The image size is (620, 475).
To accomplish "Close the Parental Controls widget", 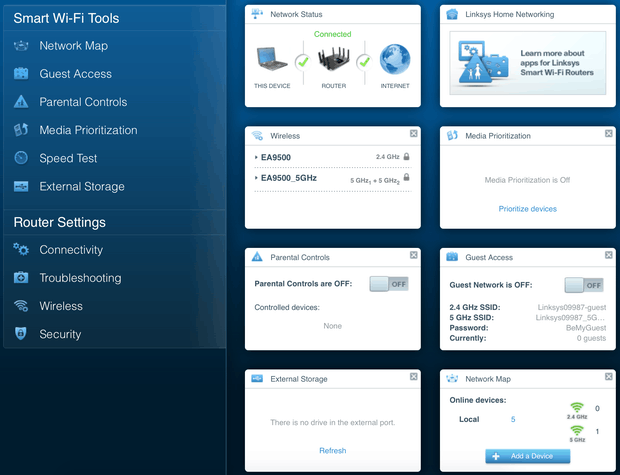I will pyautogui.click(x=414, y=255).
